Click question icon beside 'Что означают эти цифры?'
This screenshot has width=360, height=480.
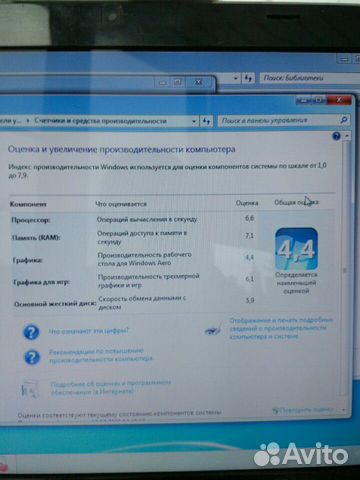point(31,332)
